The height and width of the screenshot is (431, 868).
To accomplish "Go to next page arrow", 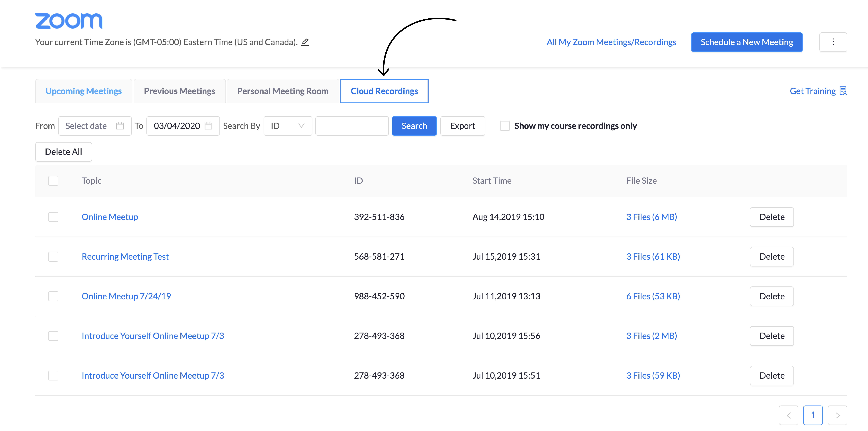I will pos(837,415).
